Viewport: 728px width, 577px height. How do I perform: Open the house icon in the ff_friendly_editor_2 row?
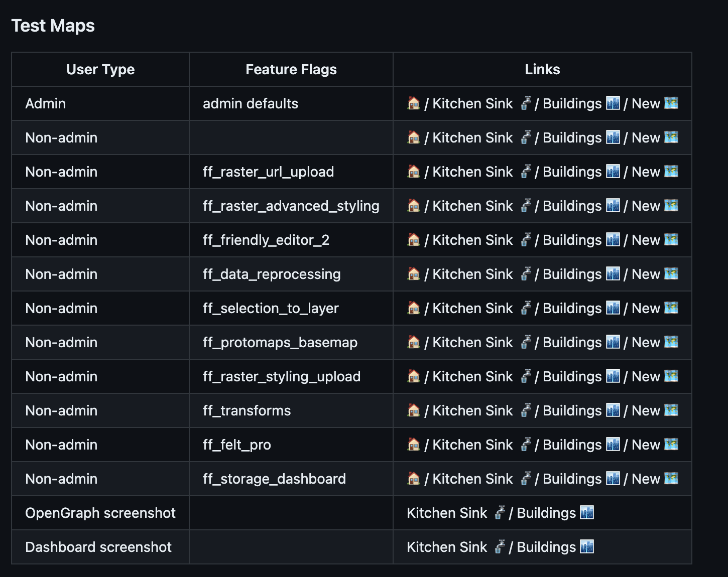(x=413, y=240)
